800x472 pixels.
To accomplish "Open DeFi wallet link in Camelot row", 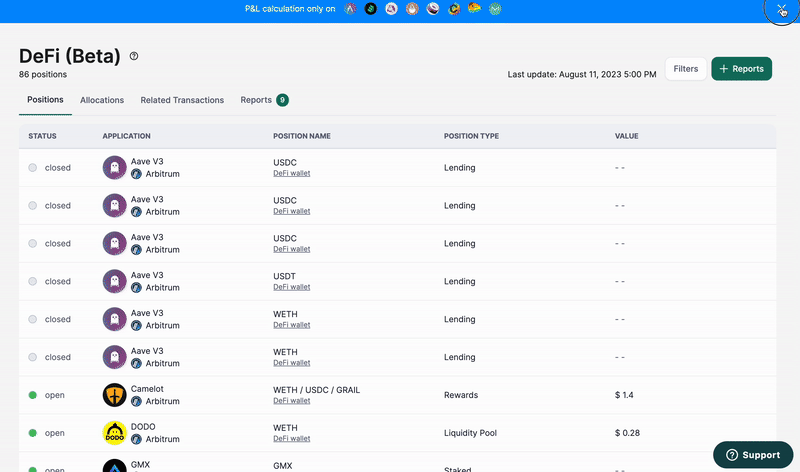I will coord(292,401).
